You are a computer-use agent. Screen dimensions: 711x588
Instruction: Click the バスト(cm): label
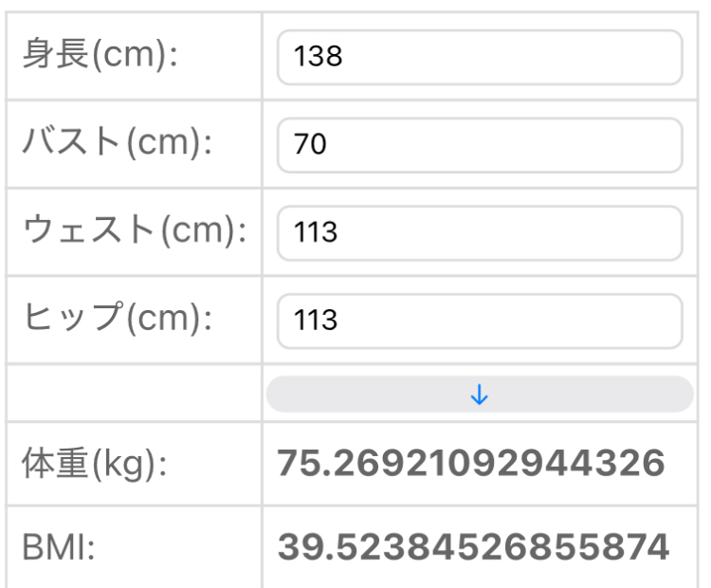[x=116, y=143]
